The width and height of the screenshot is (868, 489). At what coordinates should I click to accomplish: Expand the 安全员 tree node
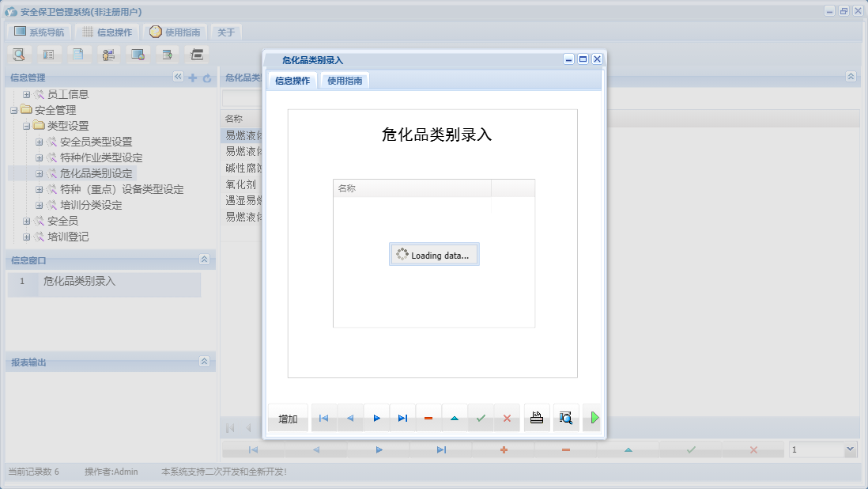[27, 221]
